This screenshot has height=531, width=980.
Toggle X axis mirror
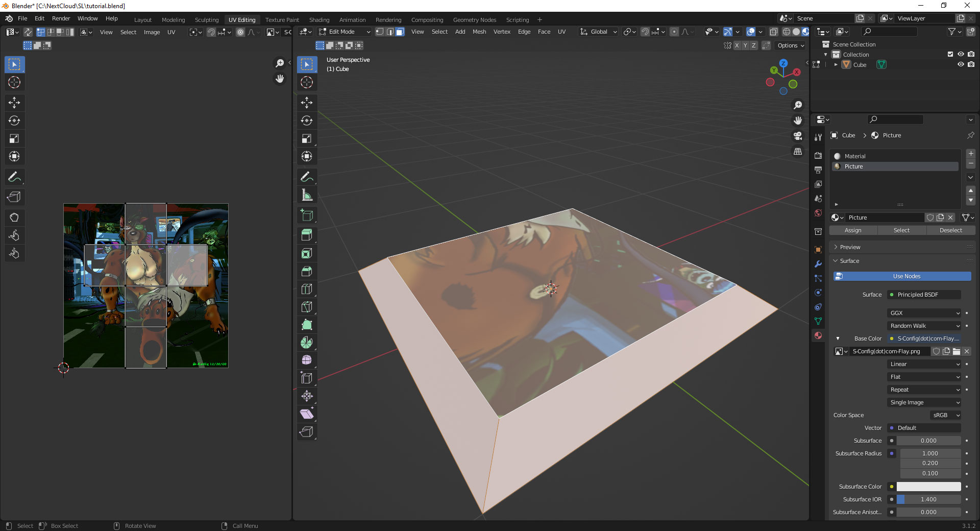point(737,45)
